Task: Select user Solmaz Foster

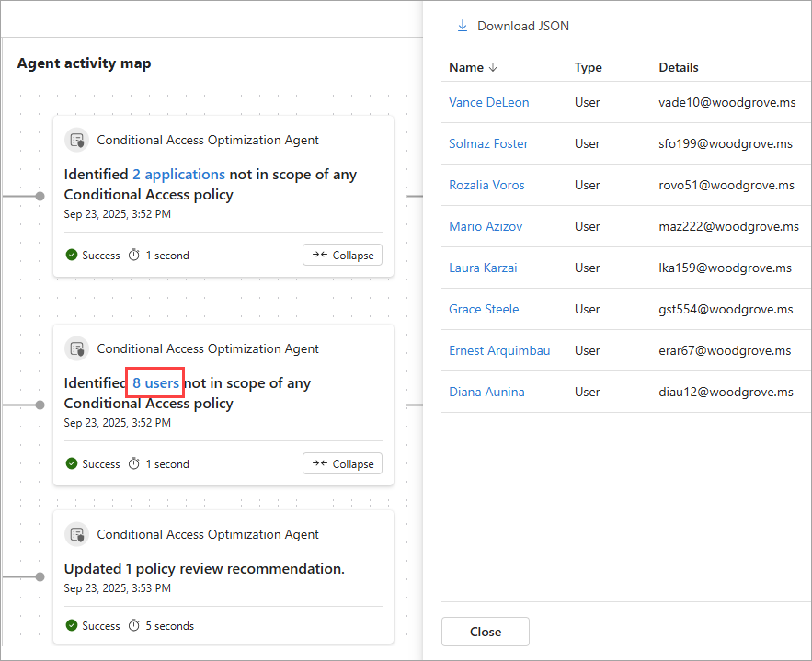Action: coord(488,143)
